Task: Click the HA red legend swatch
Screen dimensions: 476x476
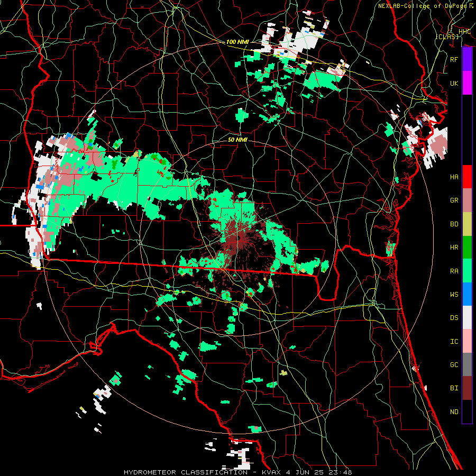Action: [x=467, y=177]
